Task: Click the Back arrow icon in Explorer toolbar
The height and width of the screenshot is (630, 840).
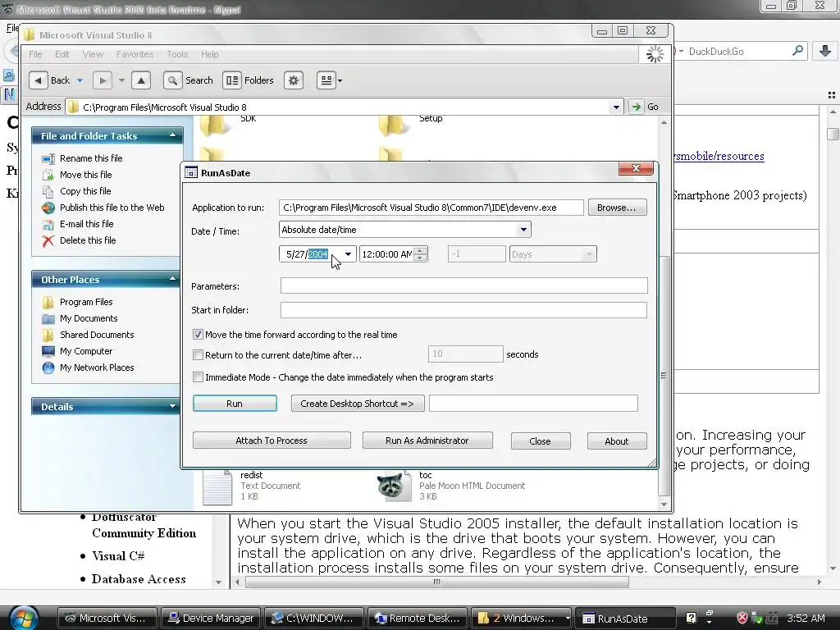Action: [38, 80]
